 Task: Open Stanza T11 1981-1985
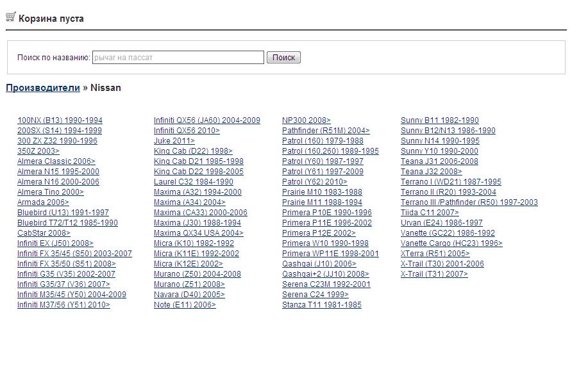click(322, 304)
